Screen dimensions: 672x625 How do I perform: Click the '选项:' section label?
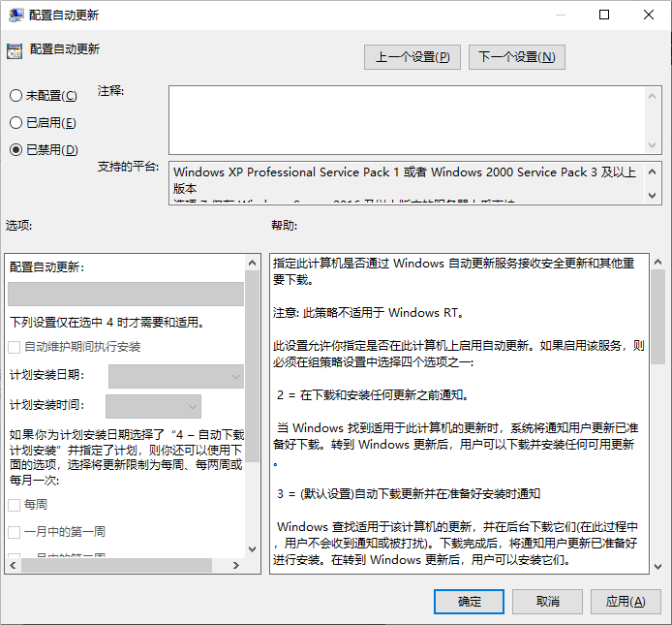(18, 226)
